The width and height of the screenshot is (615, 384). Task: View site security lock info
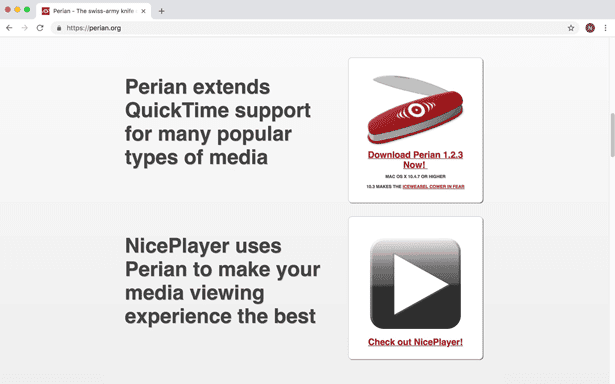[x=59, y=28]
